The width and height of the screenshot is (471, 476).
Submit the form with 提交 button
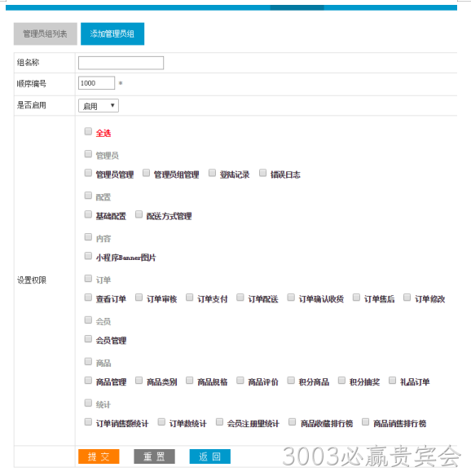click(99, 456)
